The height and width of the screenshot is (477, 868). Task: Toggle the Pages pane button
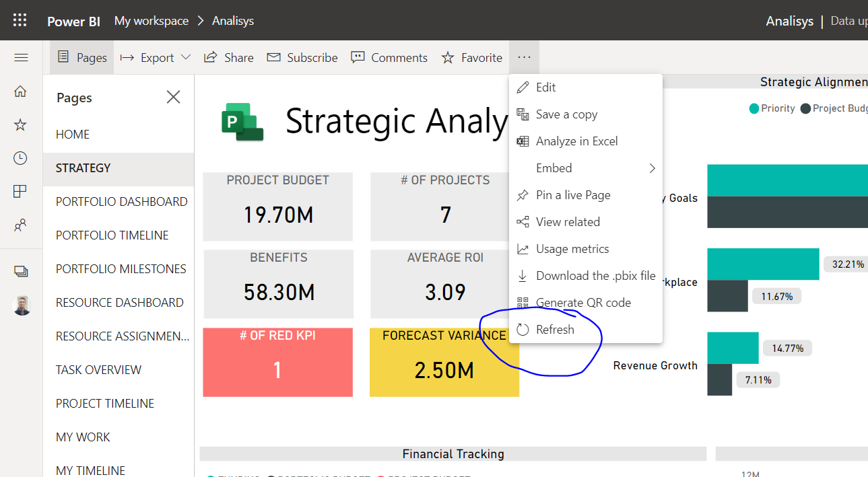coord(82,58)
